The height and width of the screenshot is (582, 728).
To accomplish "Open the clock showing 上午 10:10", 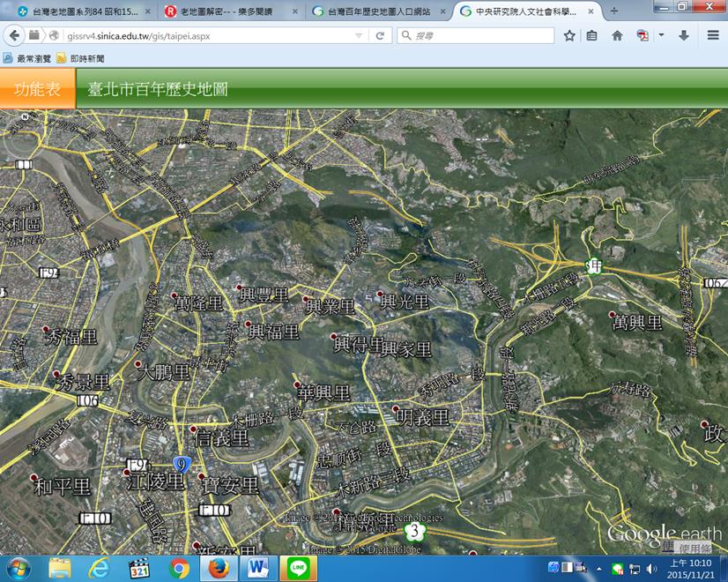I will pyautogui.click(x=691, y=569).
